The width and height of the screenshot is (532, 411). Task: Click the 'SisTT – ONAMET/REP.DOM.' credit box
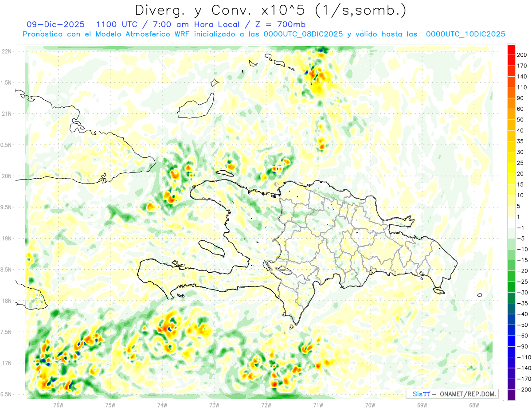pos(452,394)
